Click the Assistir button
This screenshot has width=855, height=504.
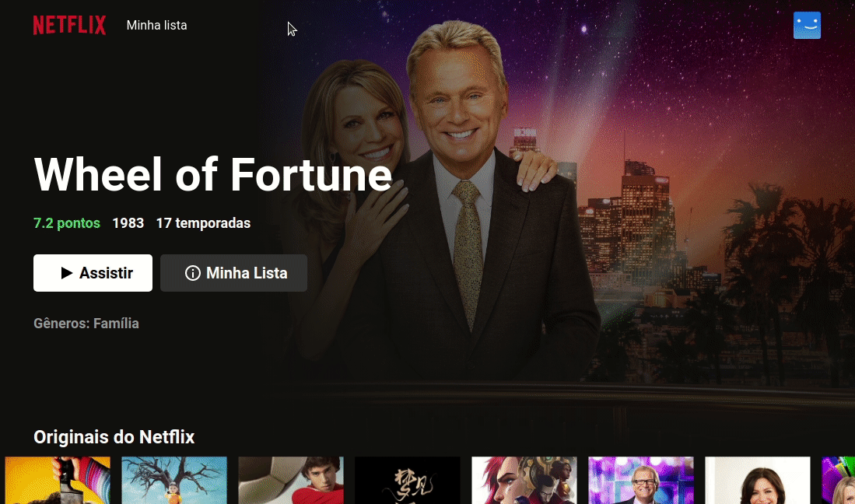(x=93, y=273)
